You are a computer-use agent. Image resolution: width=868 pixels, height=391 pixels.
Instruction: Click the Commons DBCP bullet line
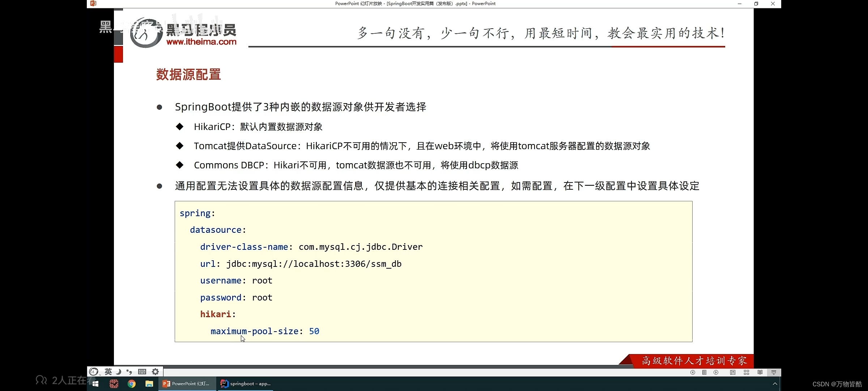(356, 165)
